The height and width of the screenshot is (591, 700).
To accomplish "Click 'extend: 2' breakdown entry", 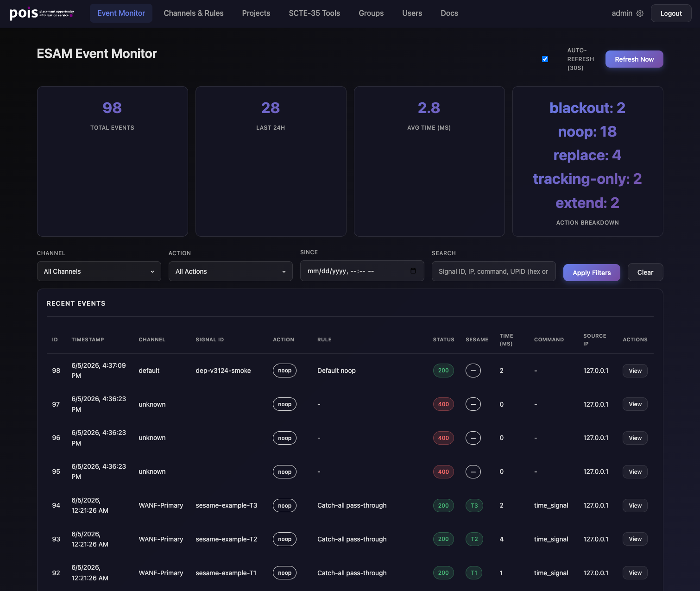I will click(x=587, y=203).
